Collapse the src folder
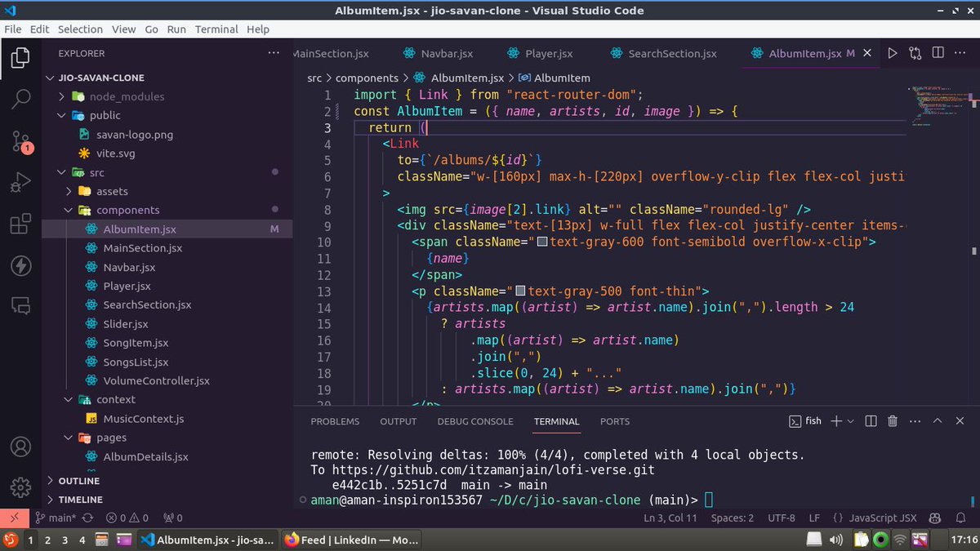Screen dimensions: 980x551 pos(62,172)
